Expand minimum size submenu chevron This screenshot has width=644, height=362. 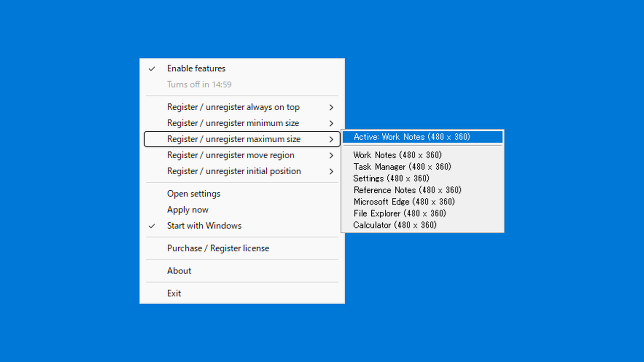pyautogui.click(x=331, y=123)
